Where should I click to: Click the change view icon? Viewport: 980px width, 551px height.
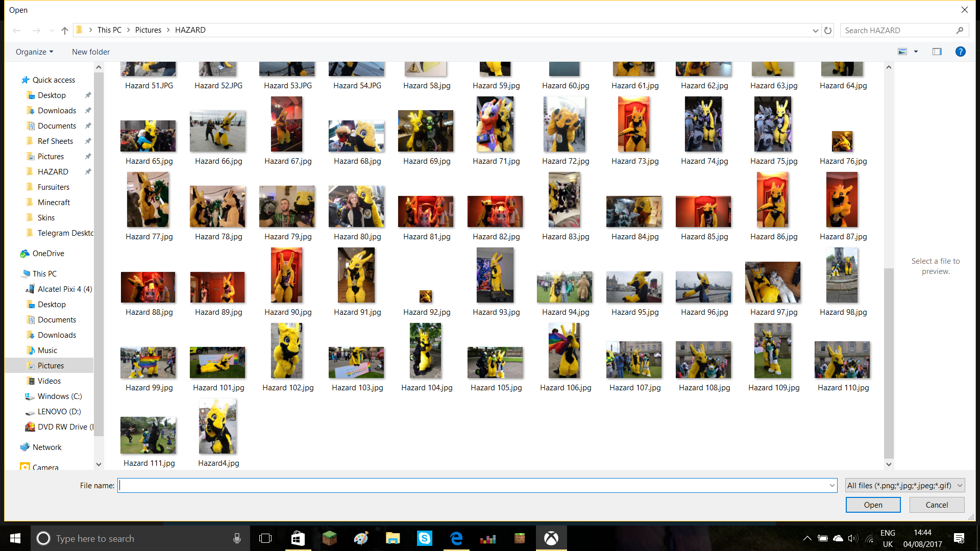point(902,52)
